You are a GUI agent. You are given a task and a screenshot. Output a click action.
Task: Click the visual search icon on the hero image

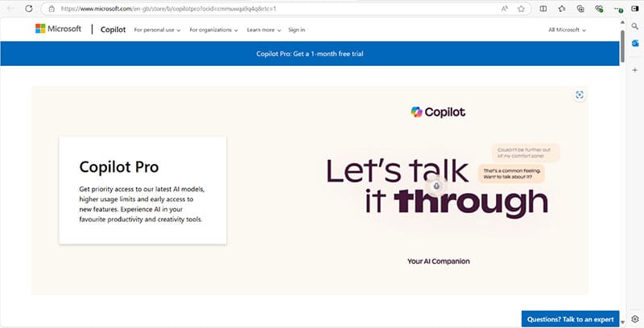(x=580, y=95)
